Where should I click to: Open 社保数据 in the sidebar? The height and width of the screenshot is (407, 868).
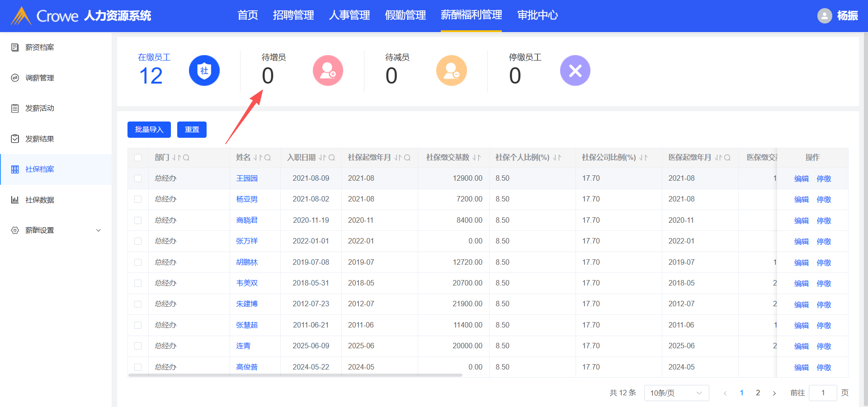pos(40,200)
